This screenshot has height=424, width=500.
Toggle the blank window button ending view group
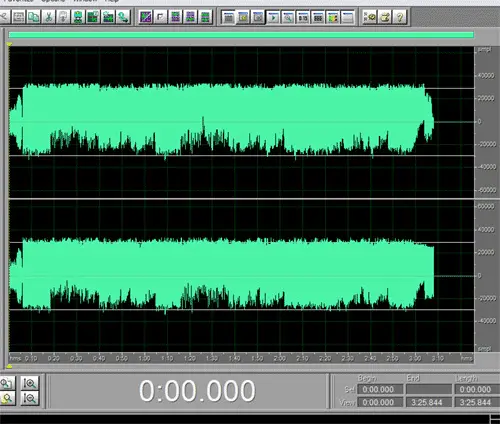click(348, 17)
